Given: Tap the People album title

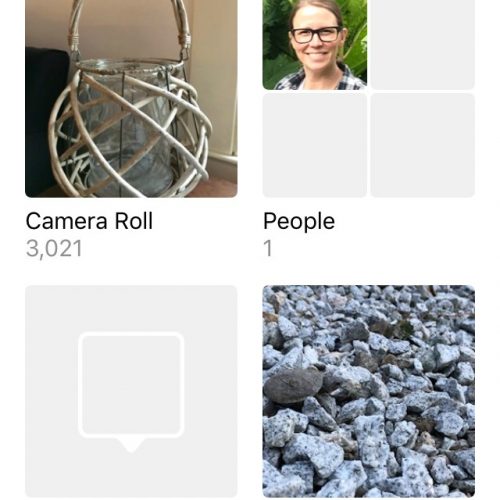Looking at the screenshot, I should (x=299, y=221).
